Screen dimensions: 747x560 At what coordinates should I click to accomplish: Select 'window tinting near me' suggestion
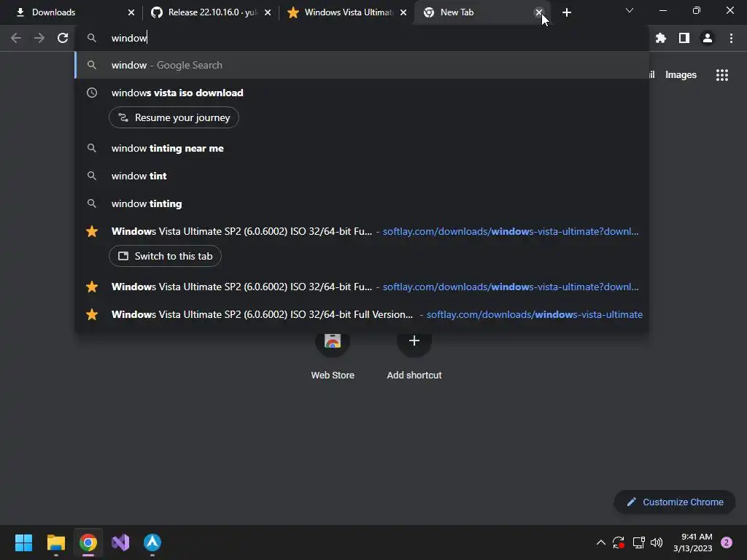[x=362, y=148]
